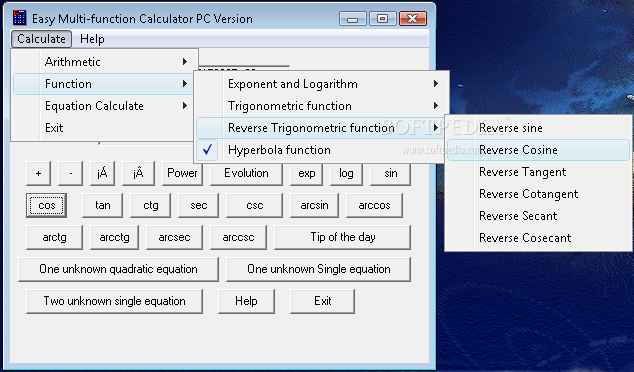Screen dimensions: 634x372
Task: Click the arcsin button
Action: click(x=315, y=205)
